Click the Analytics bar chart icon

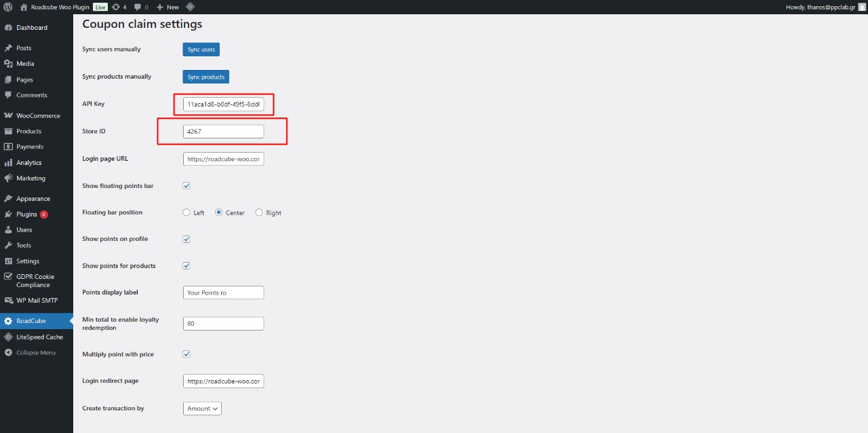click(x=8, y=163)
